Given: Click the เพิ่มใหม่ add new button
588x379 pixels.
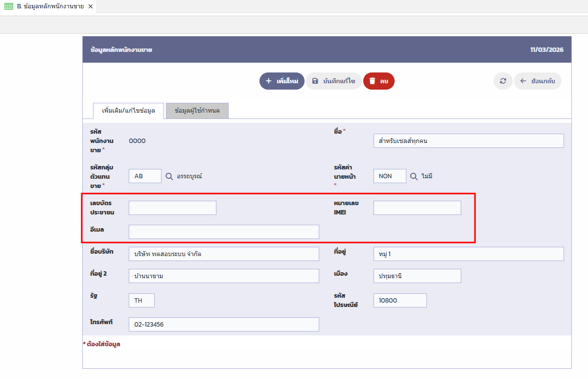Looking at the screenshot, I should click(x=282, y=81).
